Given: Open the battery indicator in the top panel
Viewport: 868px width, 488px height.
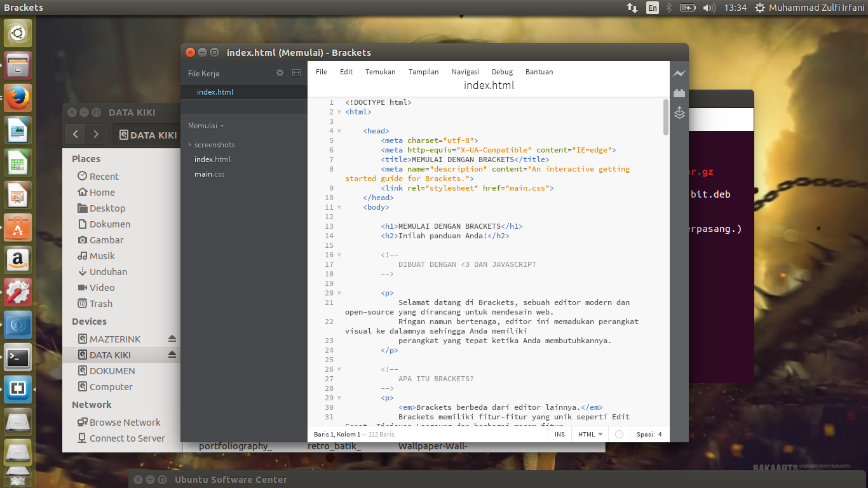Looking at the screenshot, I should (x=688, y=8).
